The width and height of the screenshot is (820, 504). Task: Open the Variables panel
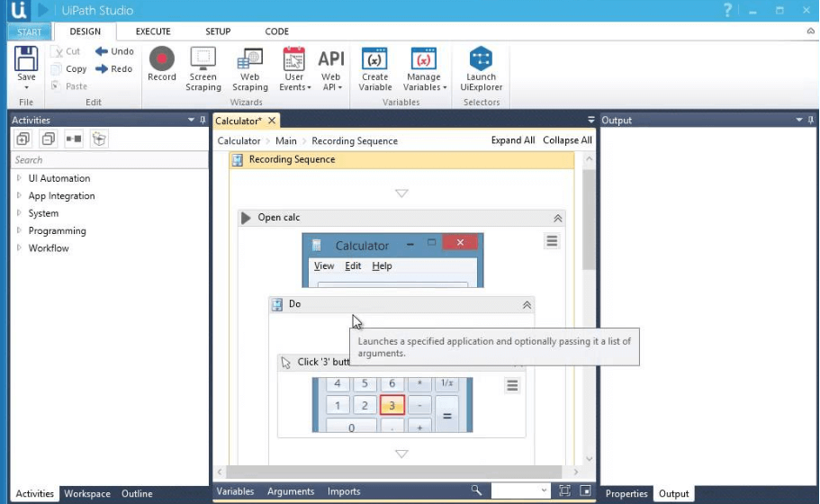click(x=235, y=491)
